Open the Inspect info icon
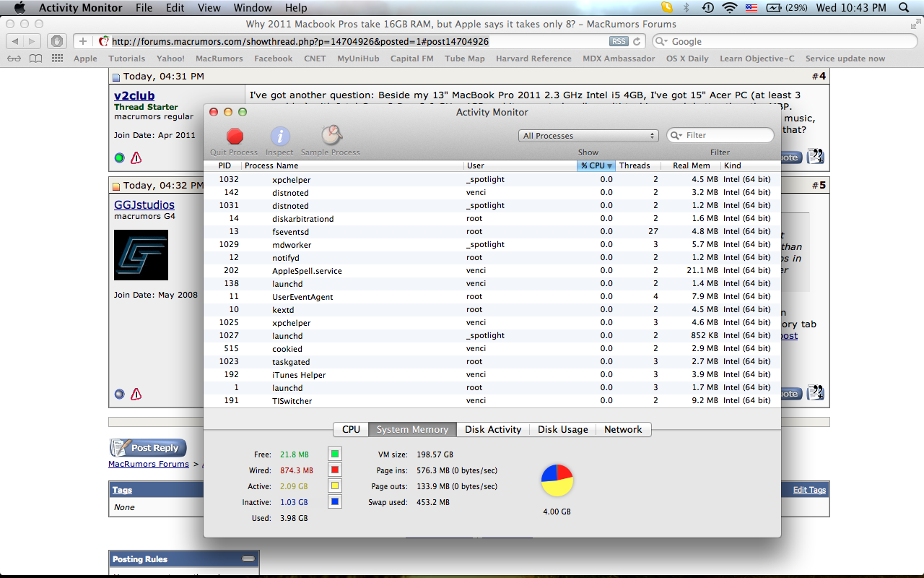The height and width of the screenshot is (578, 924). pyautogui.click(x=280, y=136)
